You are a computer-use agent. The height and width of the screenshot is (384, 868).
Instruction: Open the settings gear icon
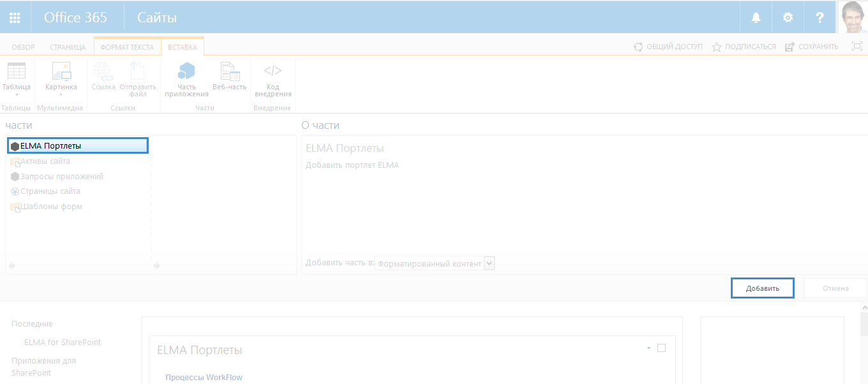[x=788, y=17]
